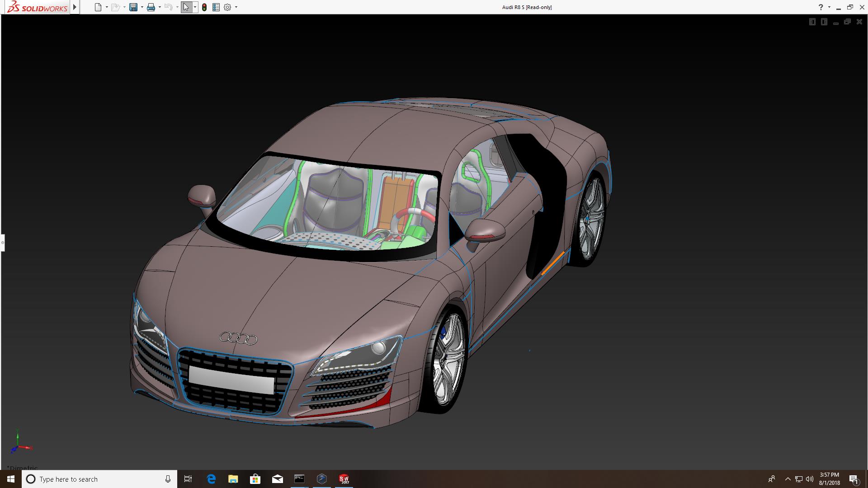Open the Options gear icon

click(x=227, y=7)
